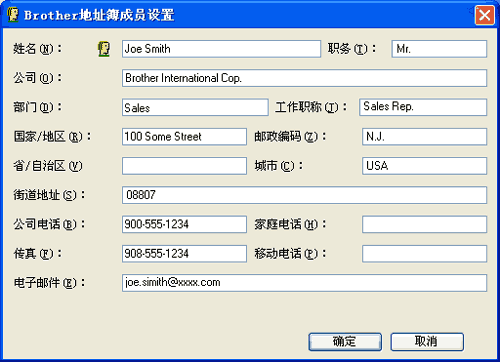Click the email field with joe.simith@xxxx.com
500x362 pixels.
(304, 283)
